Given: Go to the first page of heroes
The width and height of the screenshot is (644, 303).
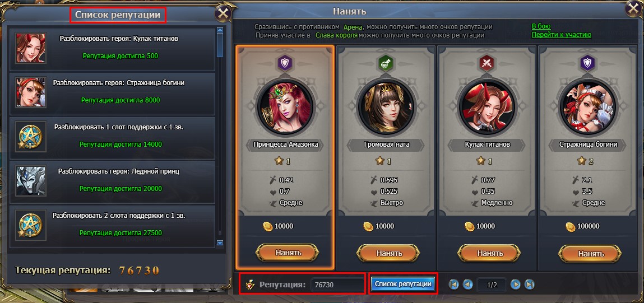Looking at the screenshot, I should 454,284.
